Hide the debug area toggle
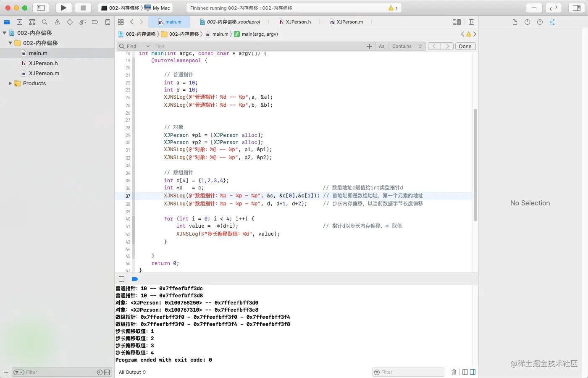Image resolution: width=588 pixels, height=378 pixels. coord(121,279)
